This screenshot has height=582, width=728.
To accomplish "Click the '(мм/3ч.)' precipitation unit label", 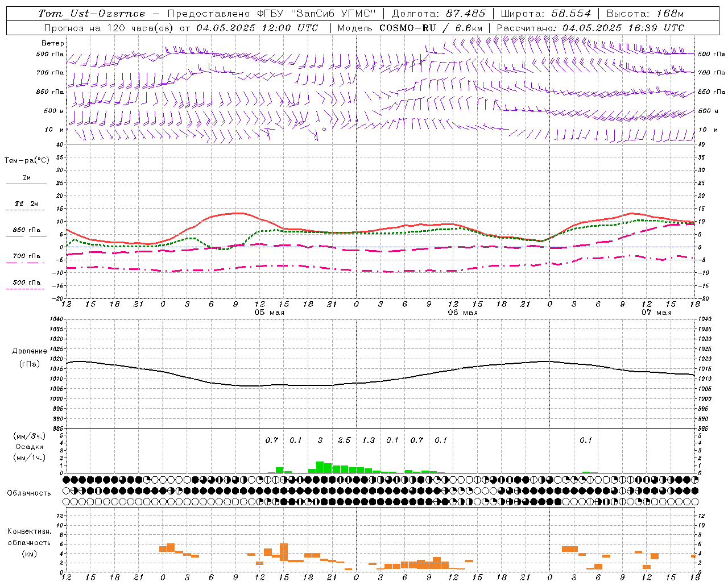I will 29,436.
